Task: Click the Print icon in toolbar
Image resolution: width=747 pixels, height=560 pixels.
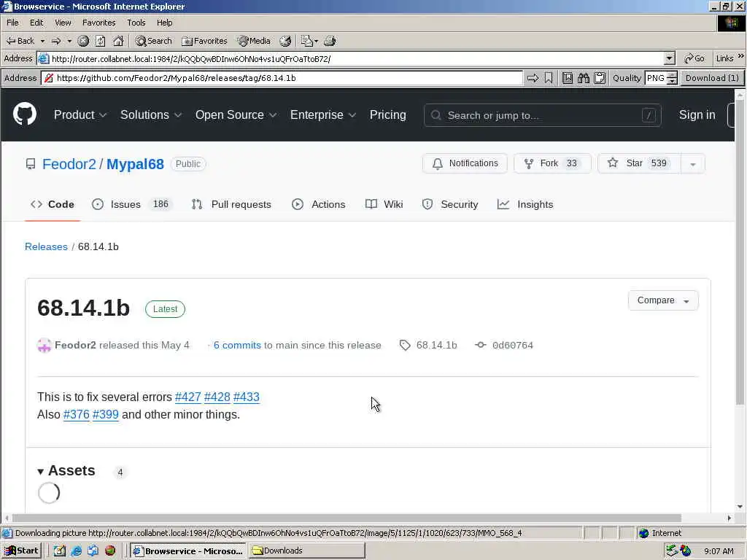Action: [x=330, y=41]
